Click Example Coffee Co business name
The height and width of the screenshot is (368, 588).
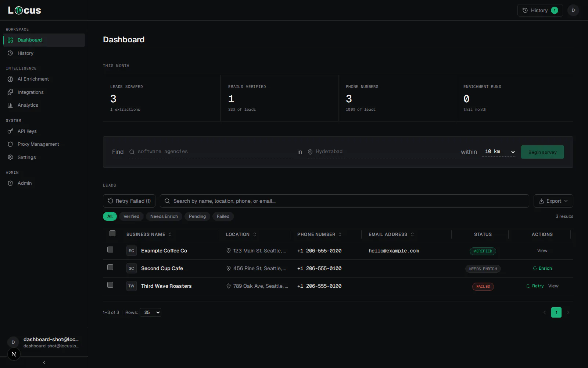164,251
